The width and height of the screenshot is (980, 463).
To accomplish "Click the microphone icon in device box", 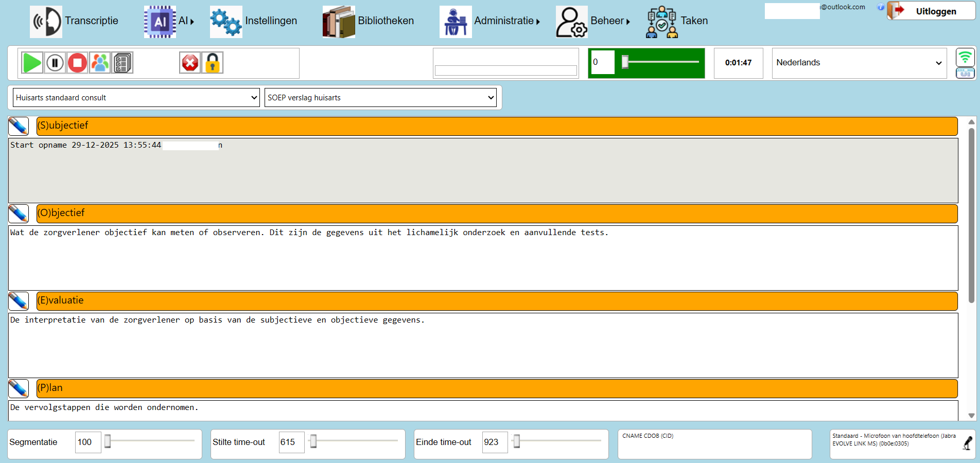I will click(x=968, y=443).
